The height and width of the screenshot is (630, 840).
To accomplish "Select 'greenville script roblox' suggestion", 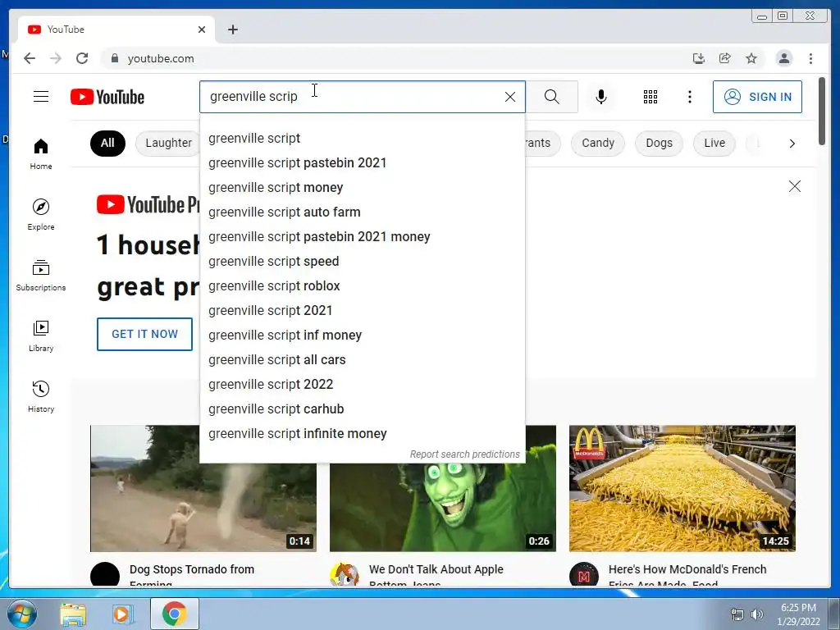I will tap(362, 286).
